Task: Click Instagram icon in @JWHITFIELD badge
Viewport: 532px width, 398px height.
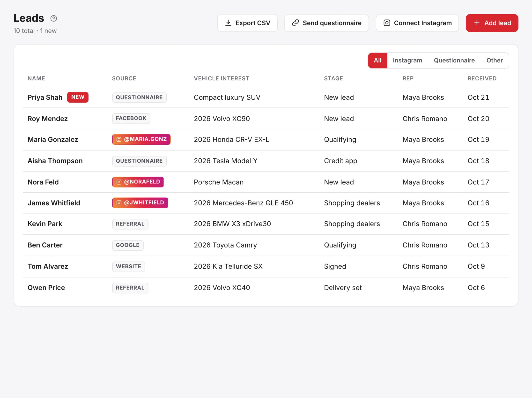Action: (119, 203)
